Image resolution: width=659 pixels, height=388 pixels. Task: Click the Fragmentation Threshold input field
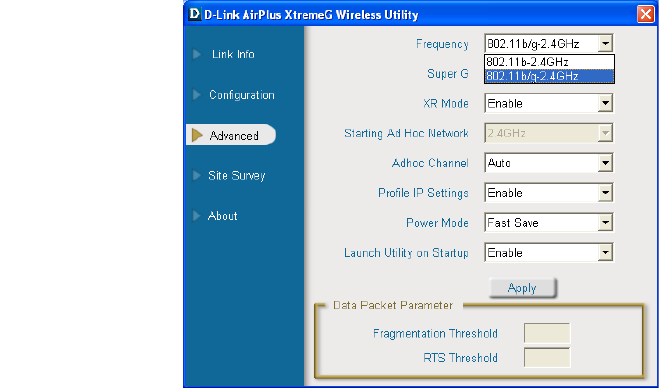pyautogui.click(x=547, y=333)
